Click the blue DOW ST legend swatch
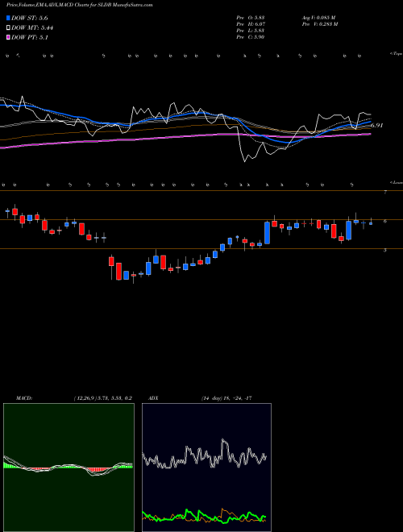The height and width of the screenshot is (532, 403). (x=8, y=18)
